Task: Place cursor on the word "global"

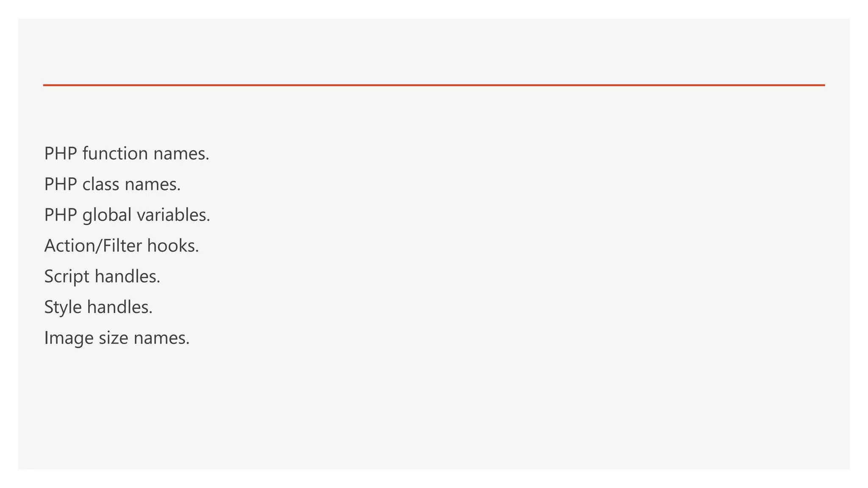Action: (x=107, y=215)
